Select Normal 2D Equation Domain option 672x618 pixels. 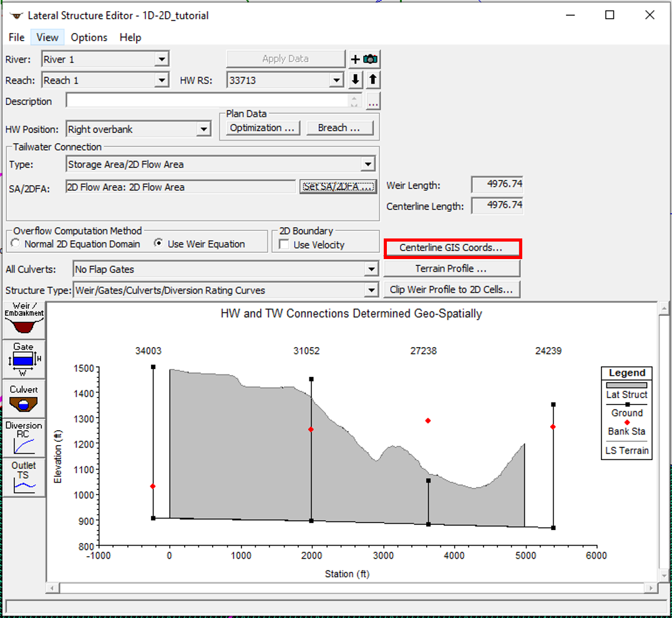point(16,244)
